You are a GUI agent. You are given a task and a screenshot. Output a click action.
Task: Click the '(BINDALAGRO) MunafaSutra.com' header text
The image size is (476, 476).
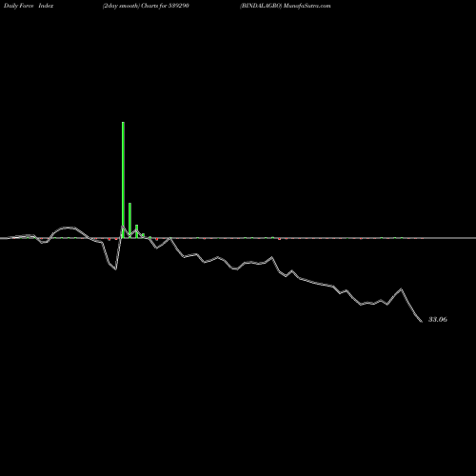coord(286,6)
